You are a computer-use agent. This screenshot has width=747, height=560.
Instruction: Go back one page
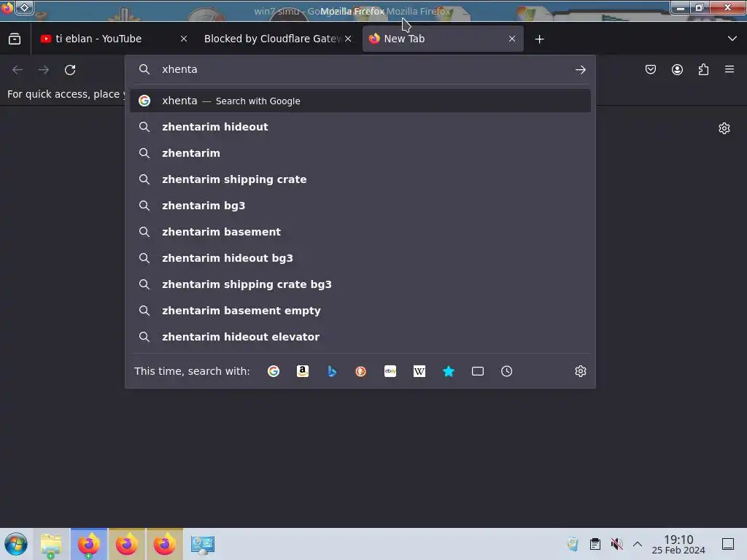click(x=18, y=70)
